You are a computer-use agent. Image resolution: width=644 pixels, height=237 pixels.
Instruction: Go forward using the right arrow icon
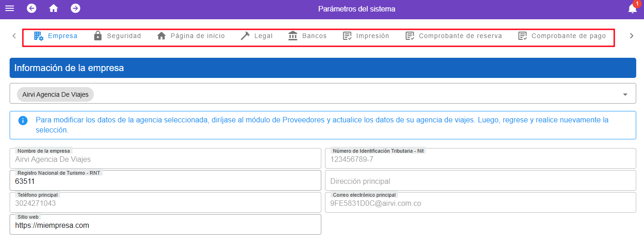click(x=76, y=9)
